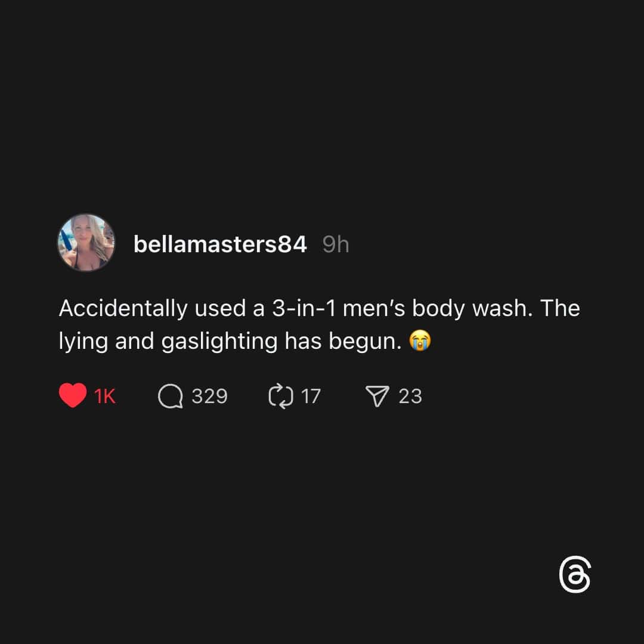
Task: Share the post with the paper plane icon
Action: click(377, 396)
